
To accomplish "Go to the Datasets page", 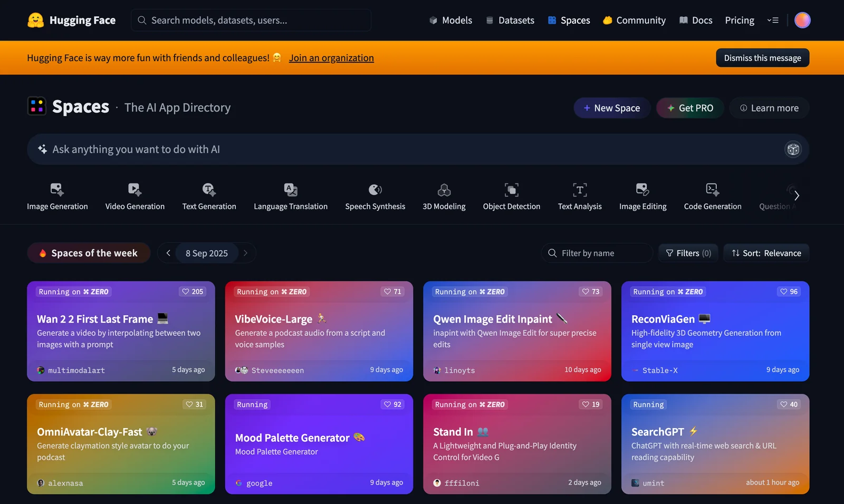I will tap(510, 20).
